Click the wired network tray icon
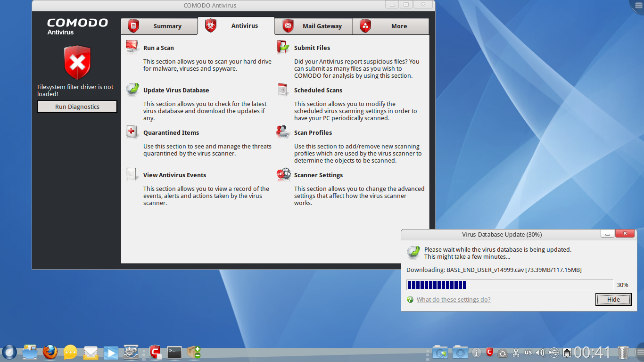This screenshot has width=644, height=362. click(x=567, y=352)
